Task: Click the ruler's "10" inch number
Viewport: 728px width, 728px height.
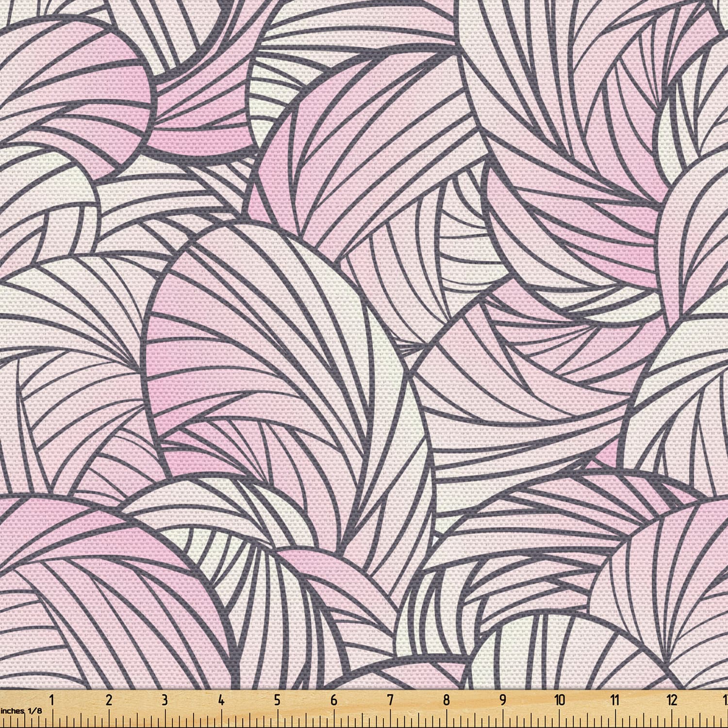Action: pyautogui.click(x=560, y=700)
